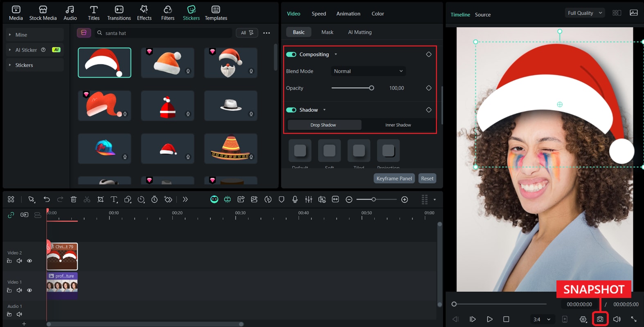
Task: Add Compositing keyframe diamond
Action: tap(429, 54)
